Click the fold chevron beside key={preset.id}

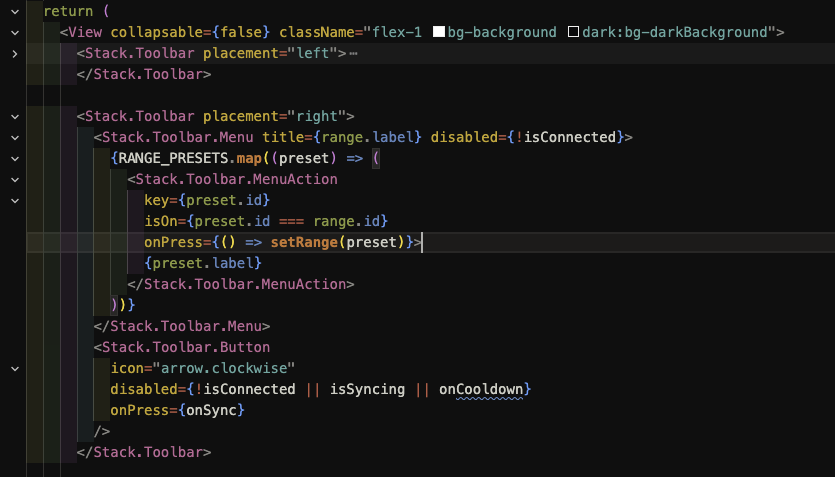[x=15, y=201]
